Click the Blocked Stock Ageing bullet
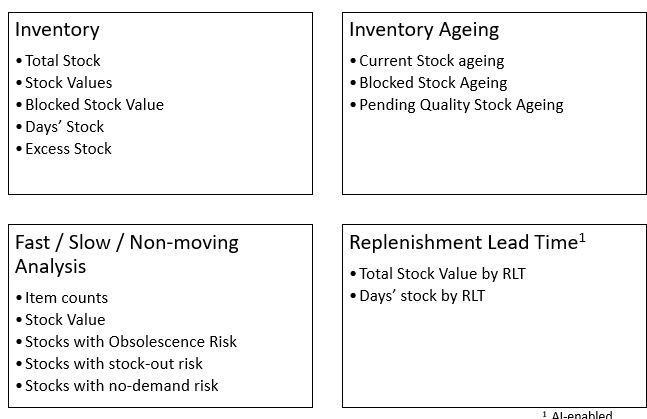647x419 pixels. 433,83
